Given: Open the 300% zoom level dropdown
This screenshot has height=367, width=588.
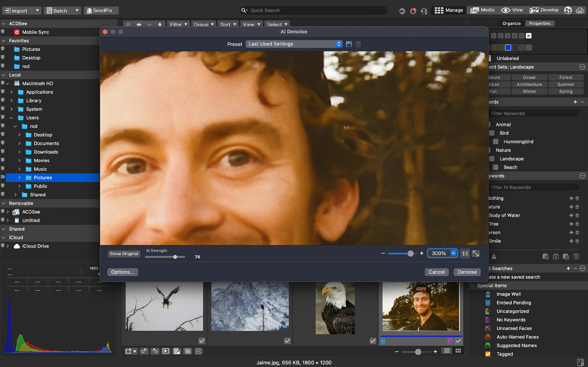Looking at the screenshot, I should [454, 253].
